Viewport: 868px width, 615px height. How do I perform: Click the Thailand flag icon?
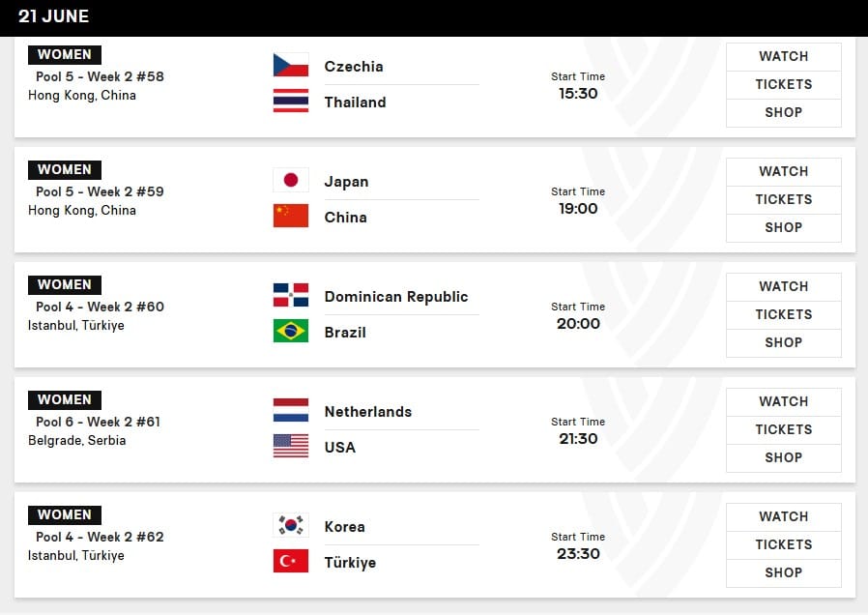[x=291, y=102]
